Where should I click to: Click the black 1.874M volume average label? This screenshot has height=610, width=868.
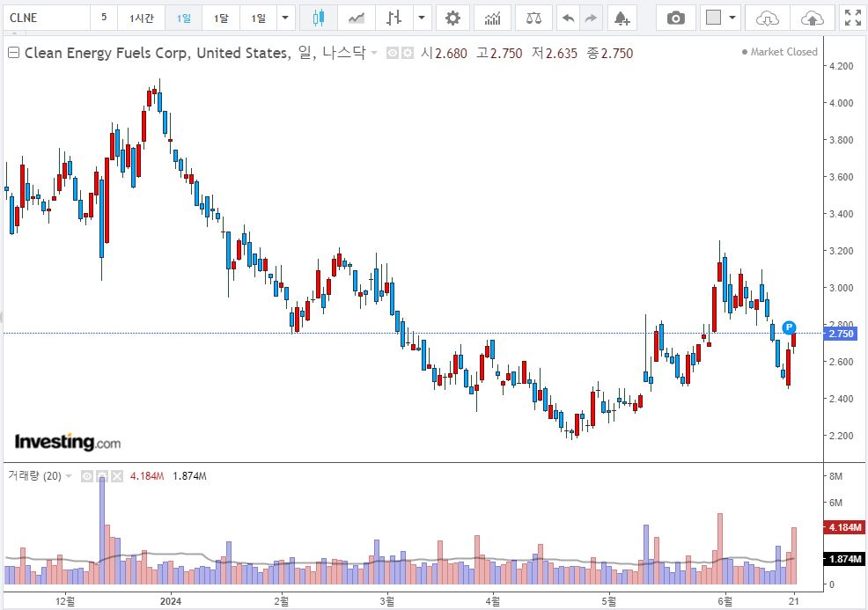click(x=845, y=559)
